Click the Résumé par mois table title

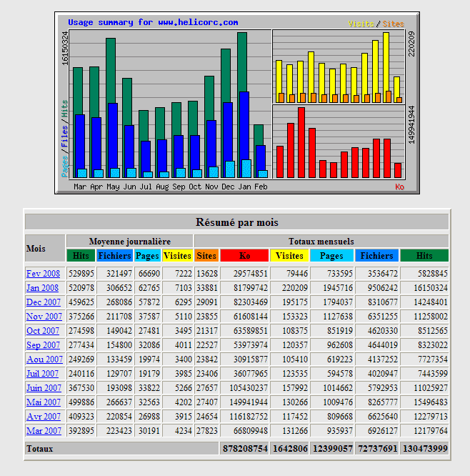(236, 222)
